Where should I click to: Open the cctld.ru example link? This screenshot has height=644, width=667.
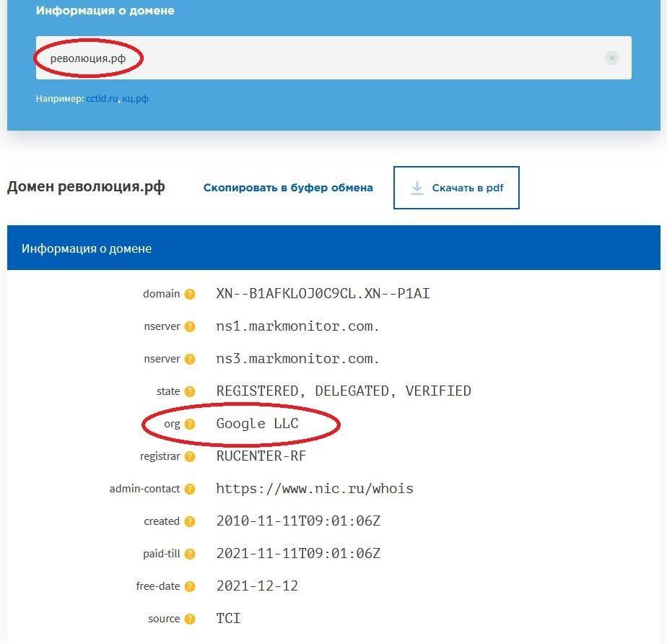click(102, 98)
